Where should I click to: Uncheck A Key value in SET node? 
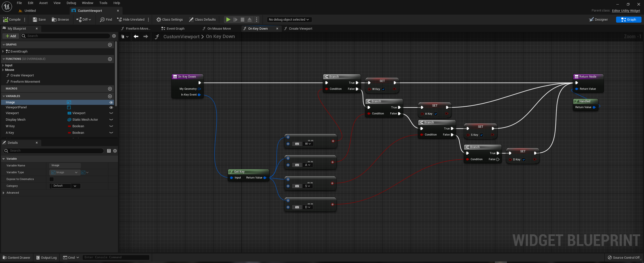click(436, 114)
